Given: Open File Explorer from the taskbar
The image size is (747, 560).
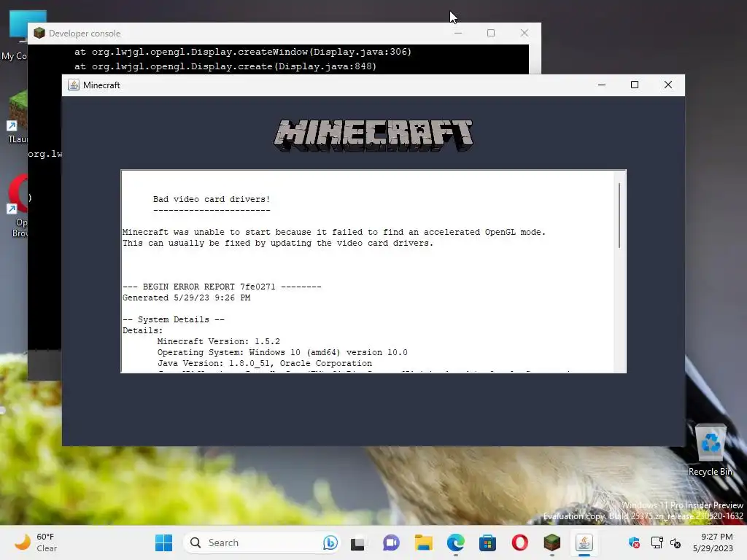Looking at the screenshot, I should (423, 542).
